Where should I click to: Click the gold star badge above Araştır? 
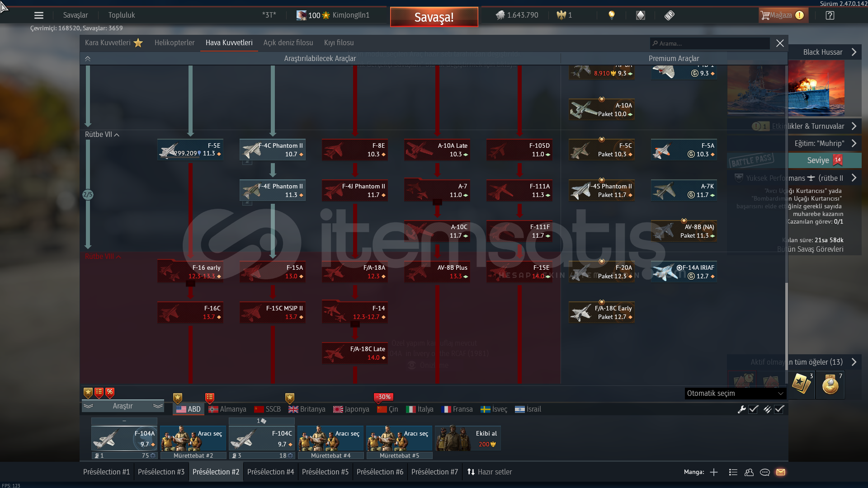click(x=88, y=393)
